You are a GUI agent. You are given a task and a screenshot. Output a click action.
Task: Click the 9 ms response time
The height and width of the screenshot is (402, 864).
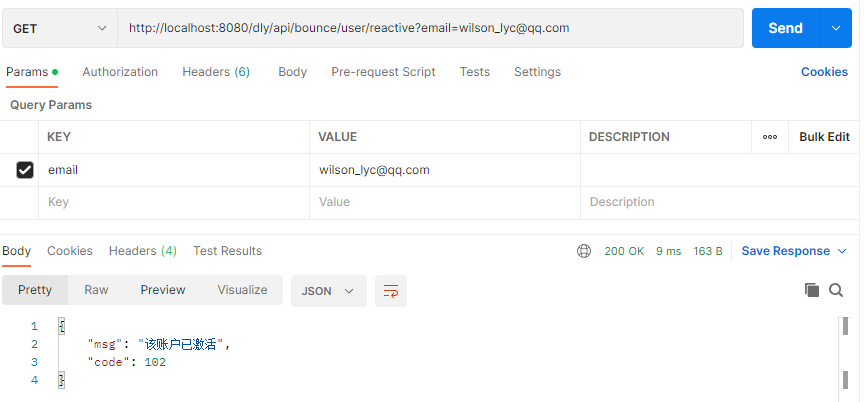(668, 251)
